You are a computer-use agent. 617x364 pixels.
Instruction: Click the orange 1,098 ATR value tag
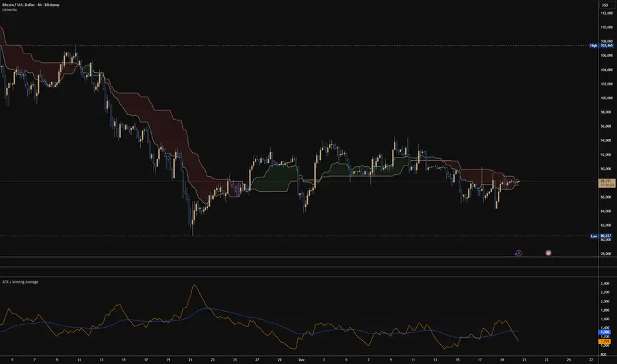pyautogui.click(x=605, y=341)
